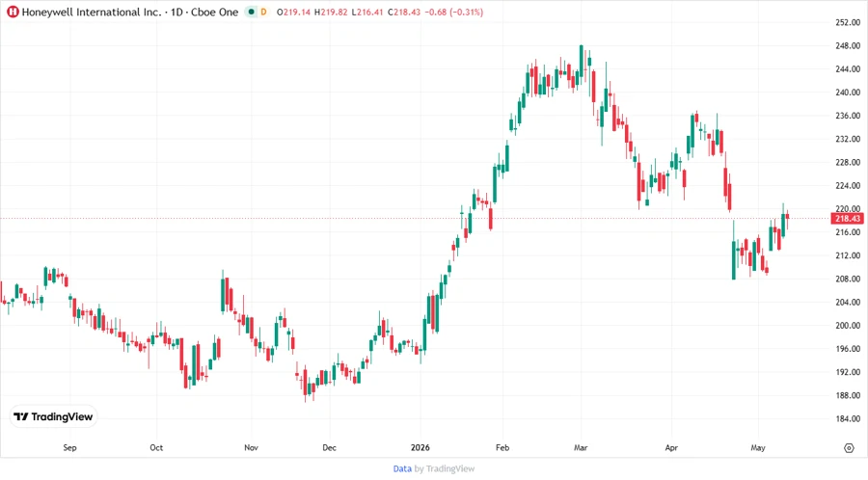Click the orange D data indicator
Image resolution: width=868 pixels, height=480 pixels.
point(263,12)
